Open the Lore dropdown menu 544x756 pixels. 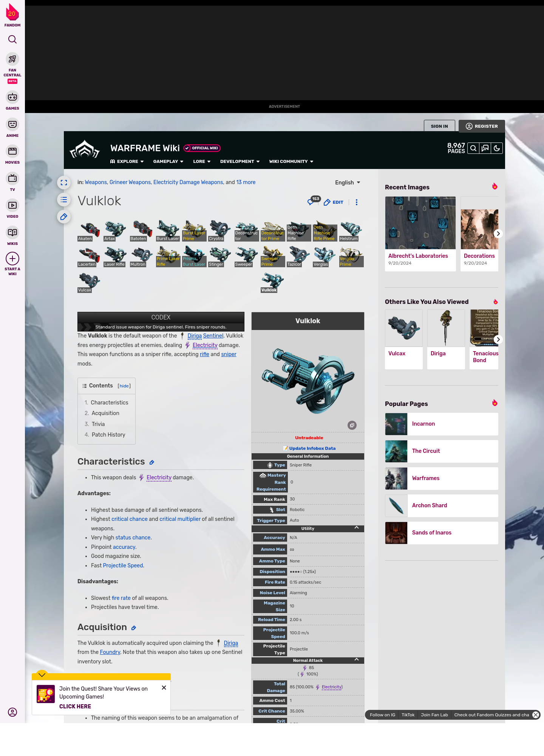(202, 161)
